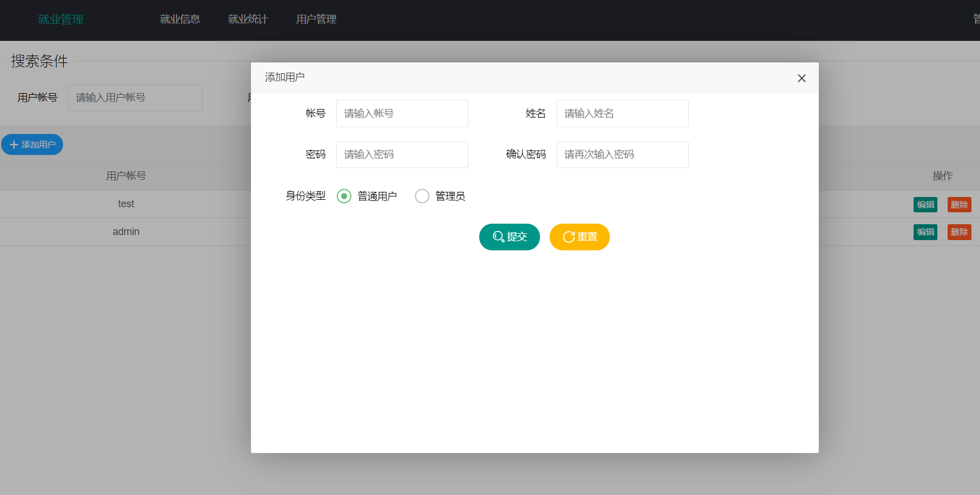
Task: Focus the 确认密码 input field
Action: 622,154
